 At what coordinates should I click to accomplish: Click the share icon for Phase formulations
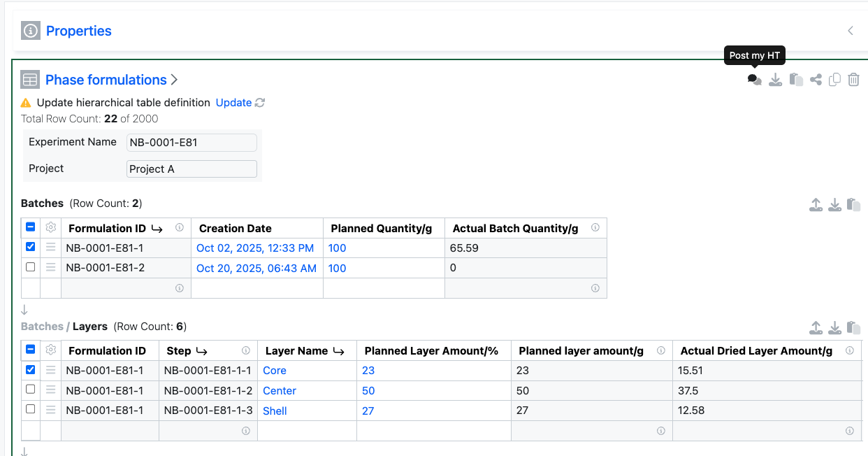click(x=816, y=80)
